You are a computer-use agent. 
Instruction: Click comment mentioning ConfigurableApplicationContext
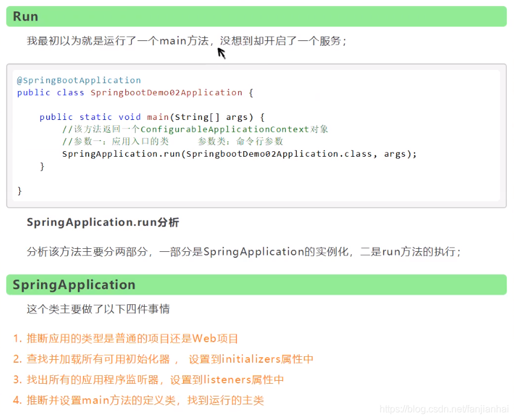coord(195,130)
